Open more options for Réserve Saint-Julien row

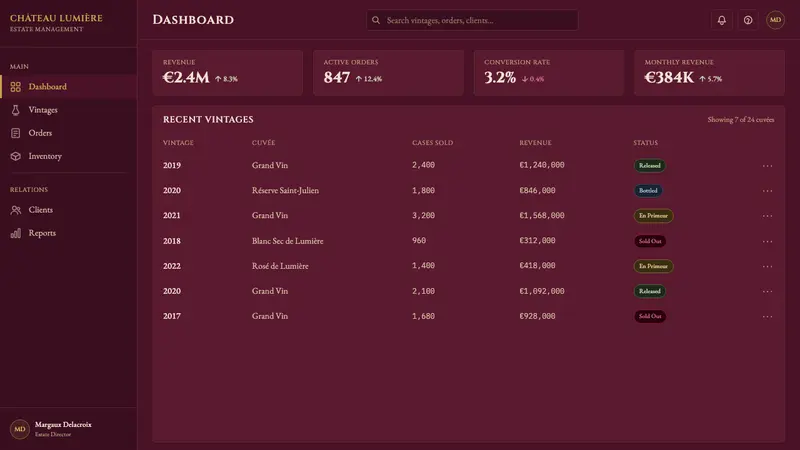767,191
